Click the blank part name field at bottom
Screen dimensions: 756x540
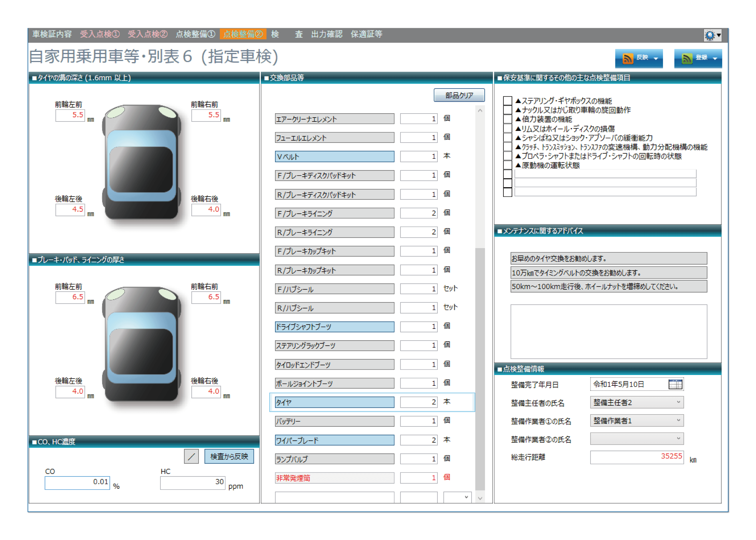(x=334, y=497)
